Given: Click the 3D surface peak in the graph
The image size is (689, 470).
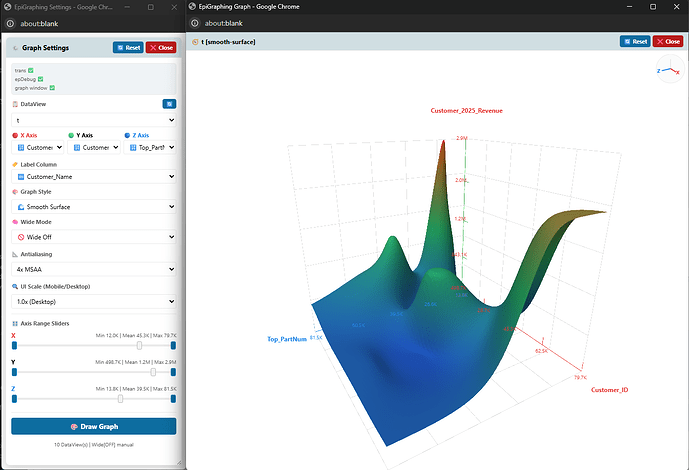Looking at the screenshot, I should tap(443, 142).
